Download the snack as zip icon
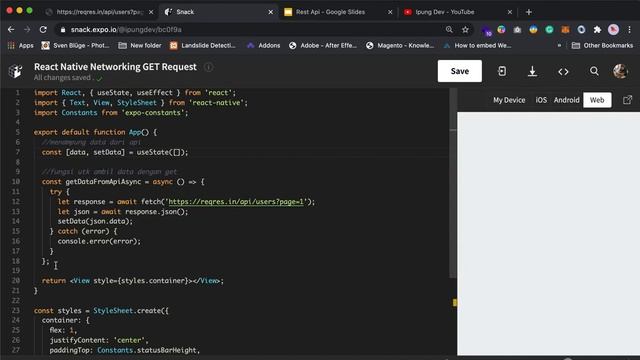This screenshot has height=360, width=640. tap(532, 71)
